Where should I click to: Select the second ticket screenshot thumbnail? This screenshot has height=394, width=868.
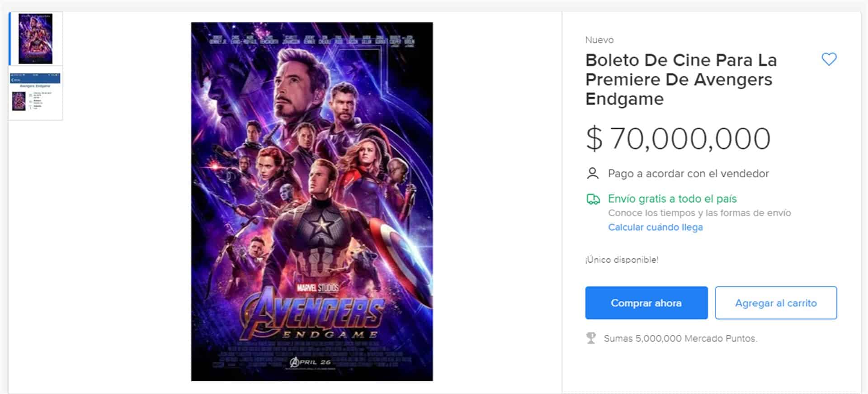click(35, 94)
